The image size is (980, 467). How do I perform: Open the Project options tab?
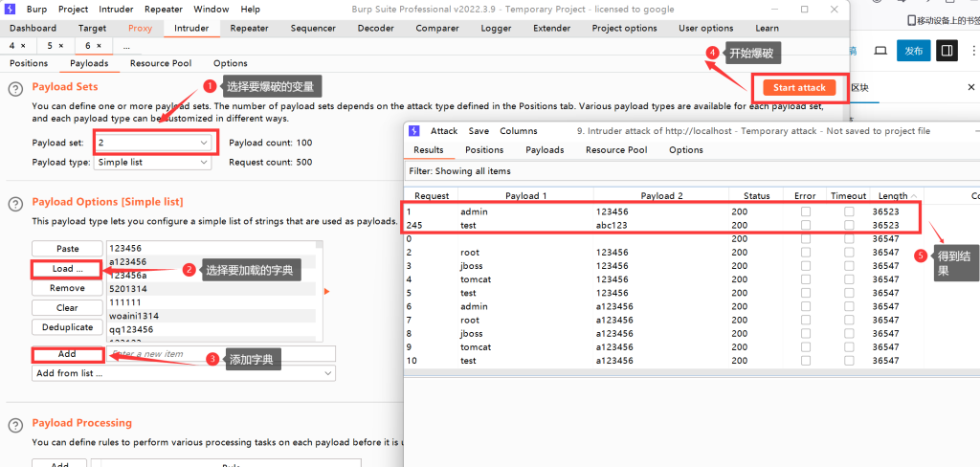624,28
